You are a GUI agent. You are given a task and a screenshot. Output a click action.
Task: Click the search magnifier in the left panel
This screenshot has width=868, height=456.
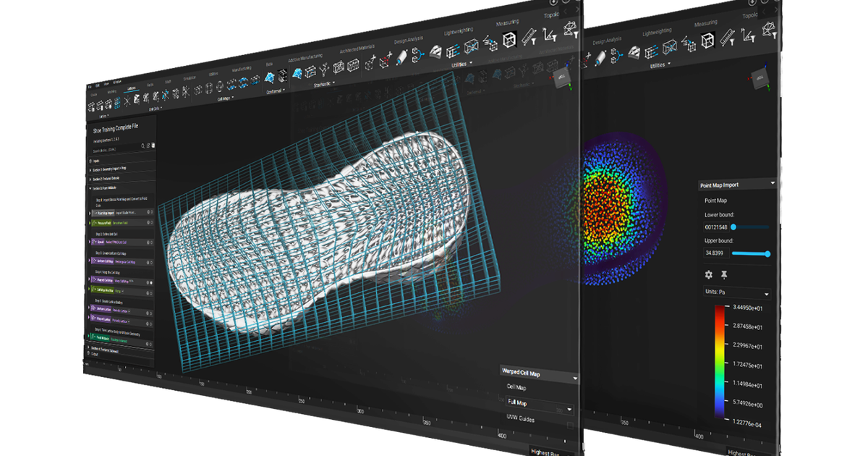pyautogui.click(x=142, y=145)
